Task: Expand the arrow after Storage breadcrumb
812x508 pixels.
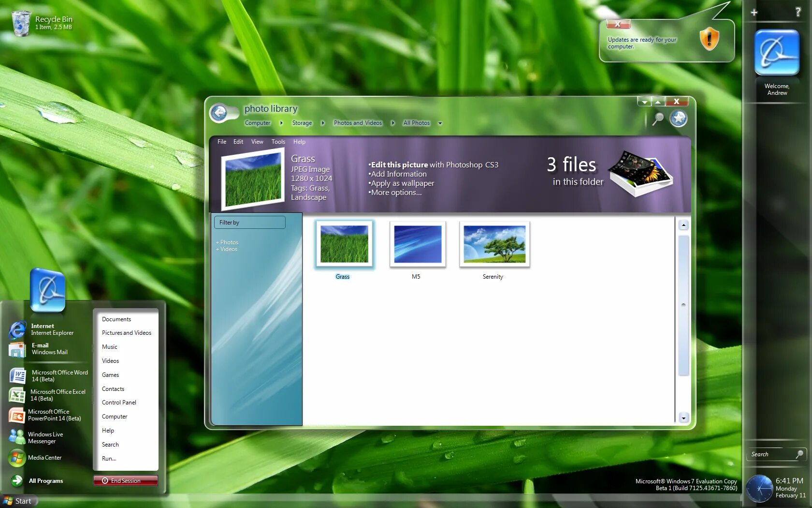Action: 323,123
